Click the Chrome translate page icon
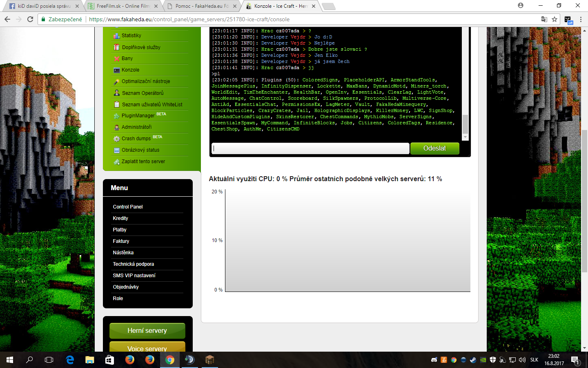The height and width of the screenshot is (368, 588). [544, 19]
